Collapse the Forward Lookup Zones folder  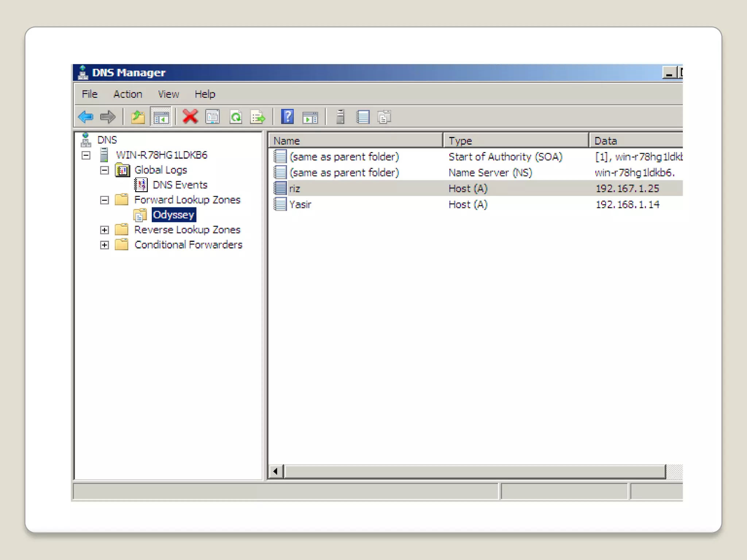tap(105, 200)
